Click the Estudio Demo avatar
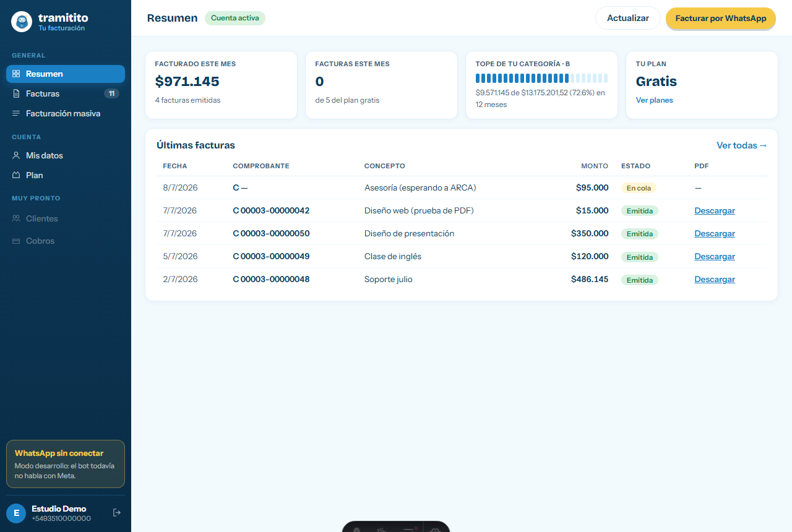792x532 pixels. [x=16, y=513]
